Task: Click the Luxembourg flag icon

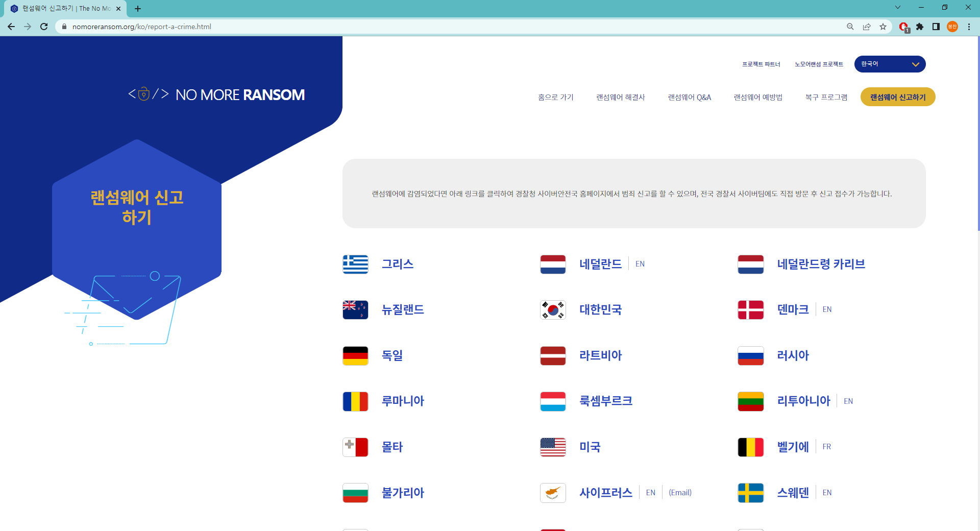Action: click(553, 401)
